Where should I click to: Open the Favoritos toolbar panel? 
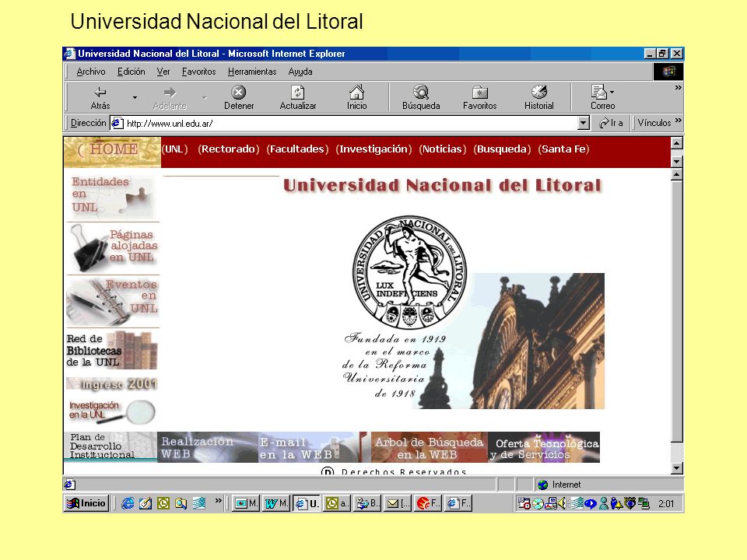(x=480, y=98)
